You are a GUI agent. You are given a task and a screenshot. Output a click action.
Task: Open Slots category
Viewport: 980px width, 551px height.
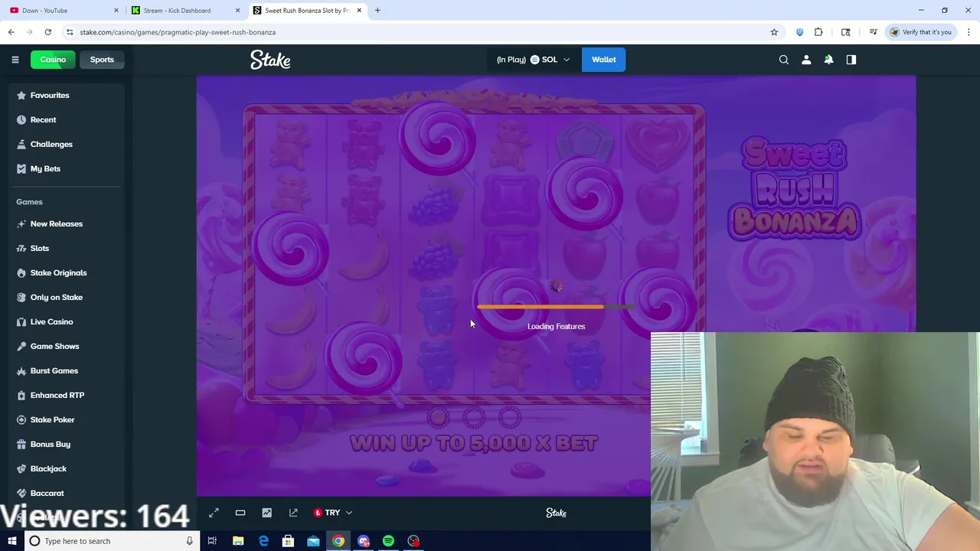39,248
